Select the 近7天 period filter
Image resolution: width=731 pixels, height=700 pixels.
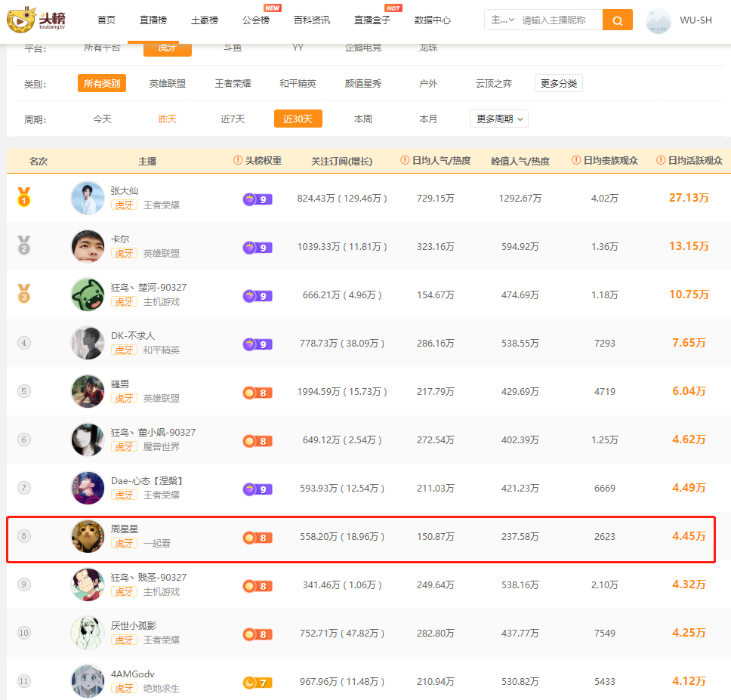pyautogui.click(x=233, y=119)
